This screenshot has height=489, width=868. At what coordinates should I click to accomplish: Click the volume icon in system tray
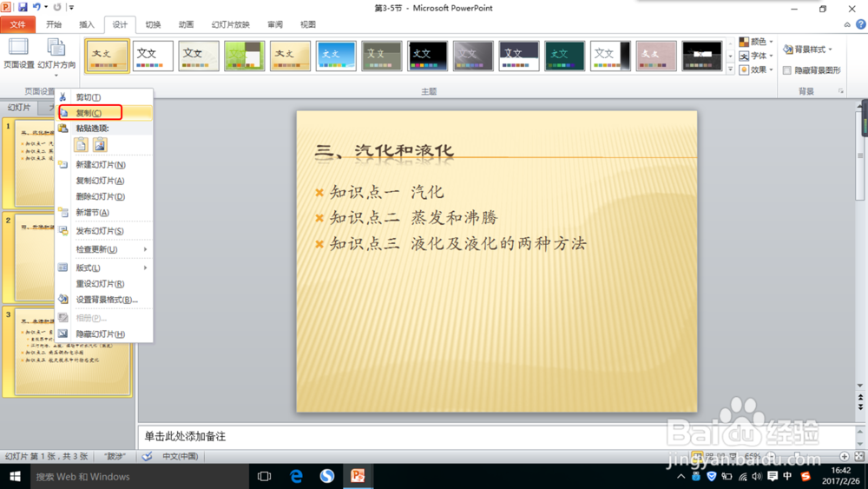click(757, 476)
